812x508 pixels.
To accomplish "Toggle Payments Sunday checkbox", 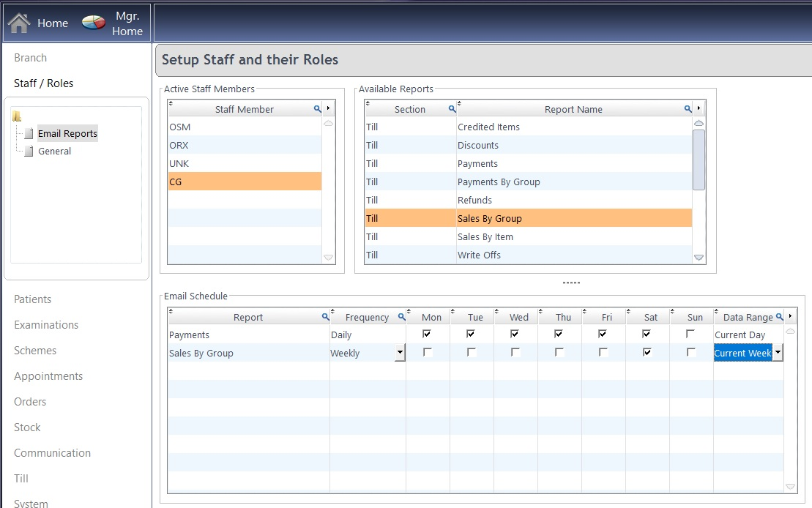I will [690, 334].
